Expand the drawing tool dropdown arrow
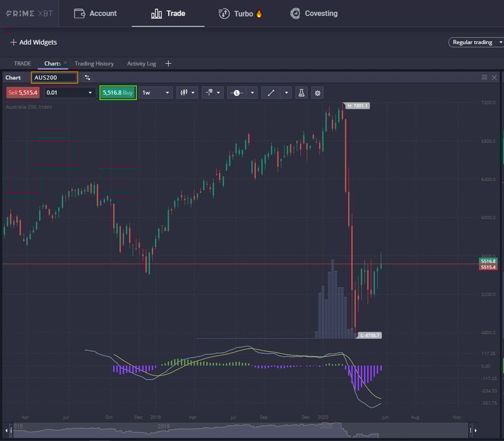 285,92
